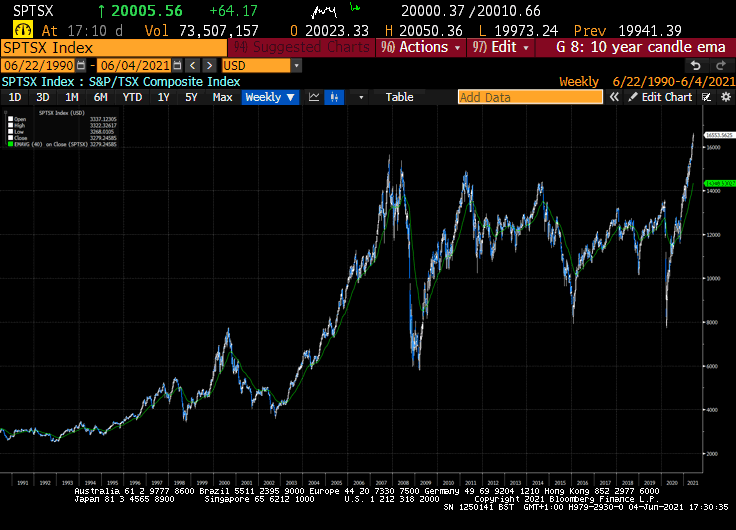The width and height of the screenshot is (736, 530).
Task: Collapse toolbar with double left chevron
Action: (x=614, y=97)
